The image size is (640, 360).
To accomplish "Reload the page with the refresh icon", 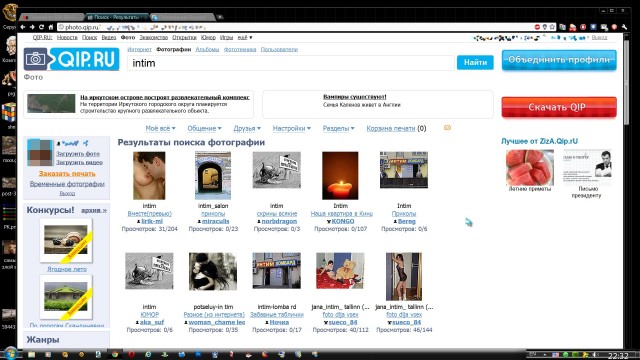I will 41,27.
